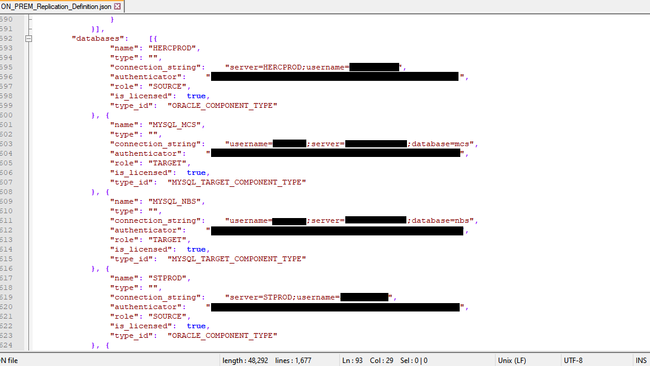Click the true value under HERCPROD is_licensed
This screenshot has width=650, height=366.
pyautogui.click(x=196, y=96)
